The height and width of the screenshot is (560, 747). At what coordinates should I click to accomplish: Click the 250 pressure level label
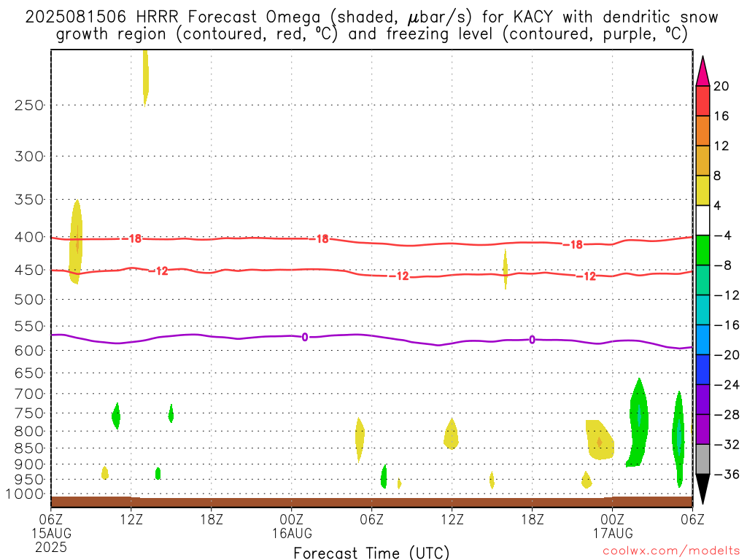29,105
